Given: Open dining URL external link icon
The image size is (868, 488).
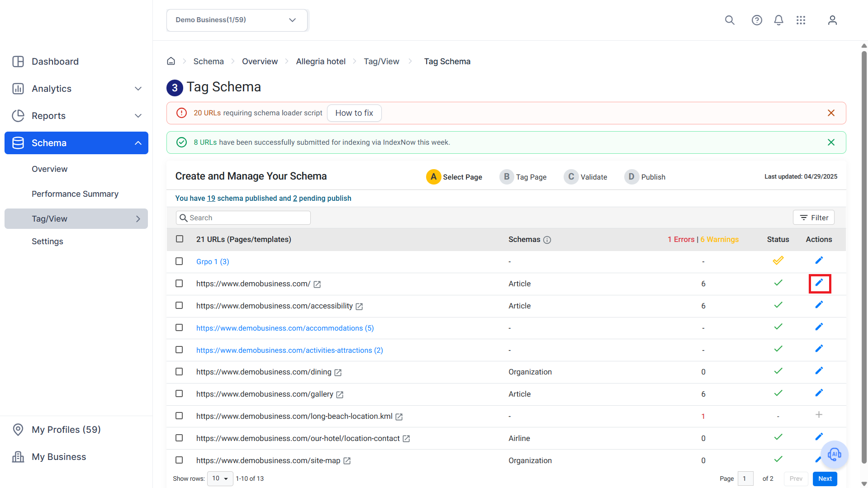Looking at the screenshot, I should pos(338,373).
